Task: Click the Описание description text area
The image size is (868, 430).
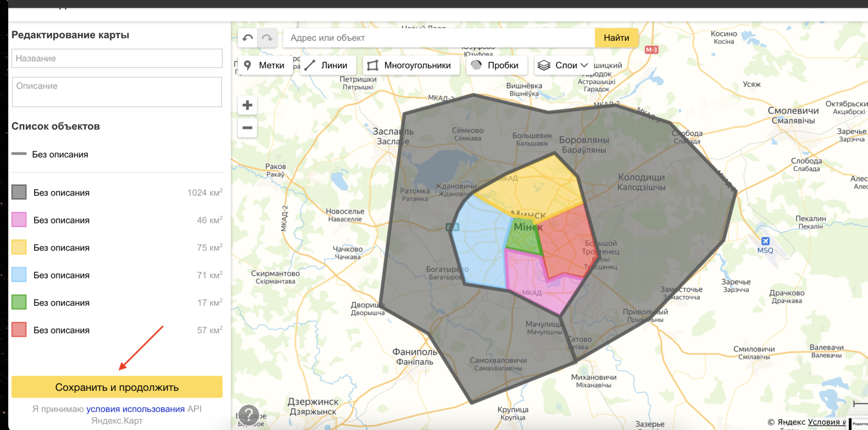Action: [x=117, y=92]
